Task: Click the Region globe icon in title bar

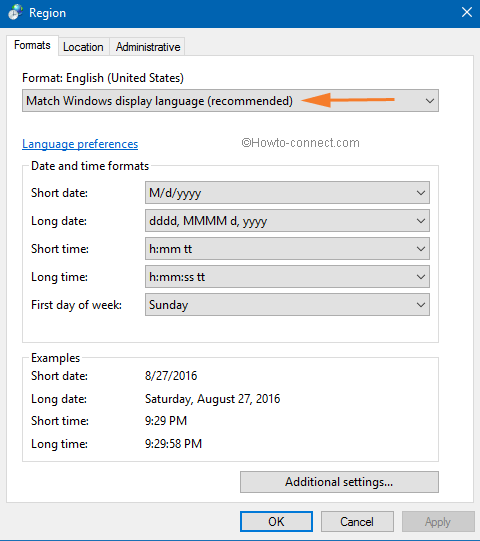Action: [15, 13]
